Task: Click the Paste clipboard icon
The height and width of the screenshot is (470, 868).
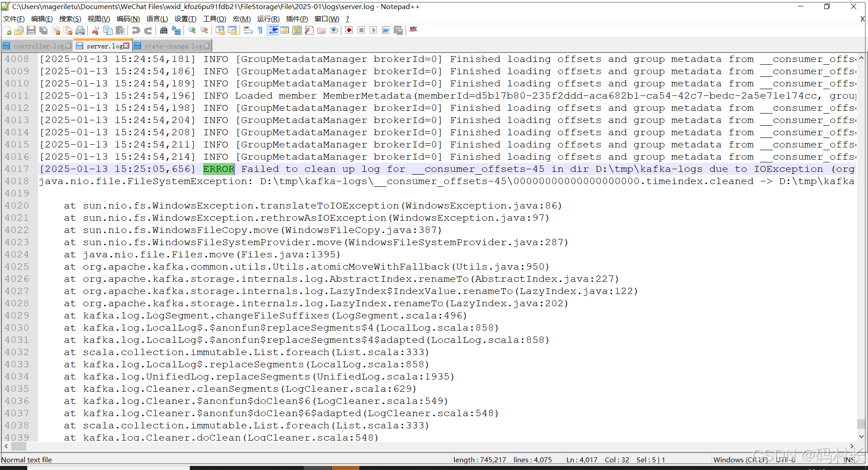Action: click(x=120, y=30)
